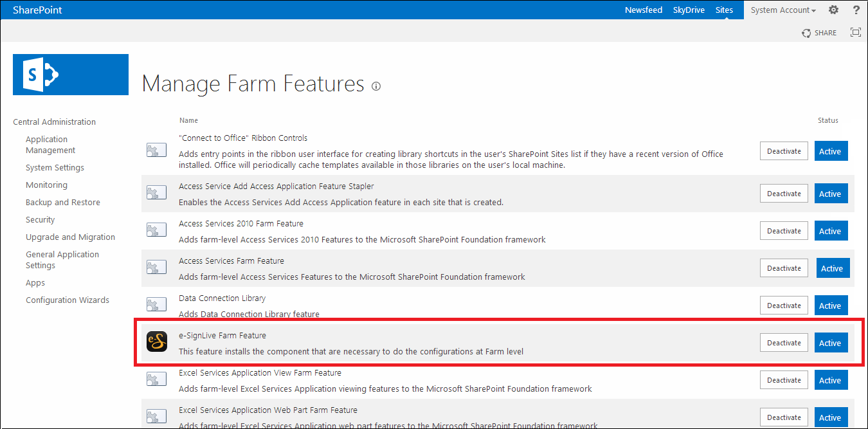Go to the Sites tab

click(724, 10)
